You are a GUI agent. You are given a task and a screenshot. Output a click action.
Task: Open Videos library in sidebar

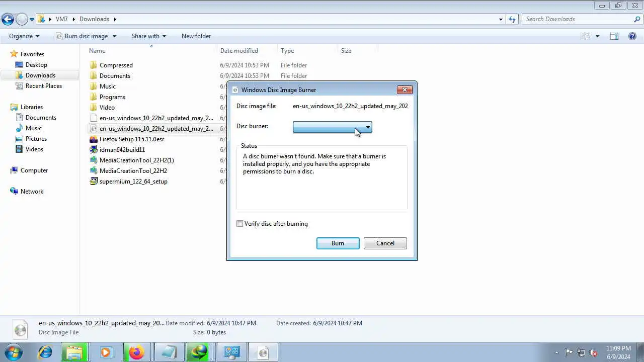(x=34, y=149)
